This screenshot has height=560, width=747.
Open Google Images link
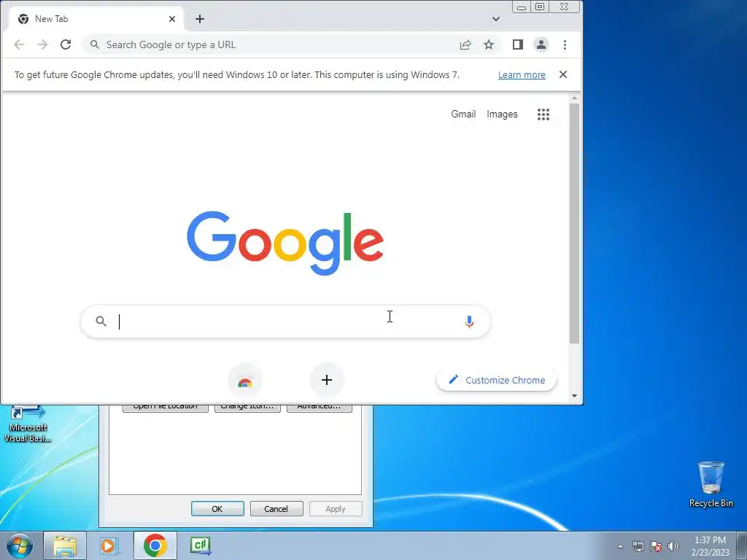(502, 114)
